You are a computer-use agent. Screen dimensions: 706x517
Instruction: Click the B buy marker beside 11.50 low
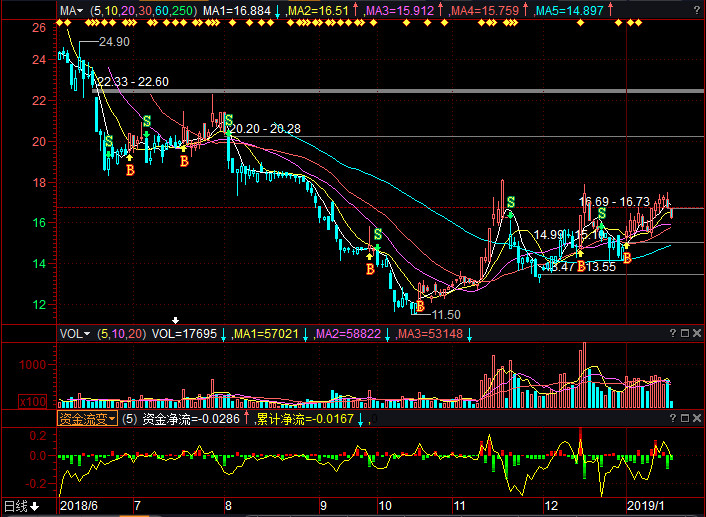tap(420, 306)
